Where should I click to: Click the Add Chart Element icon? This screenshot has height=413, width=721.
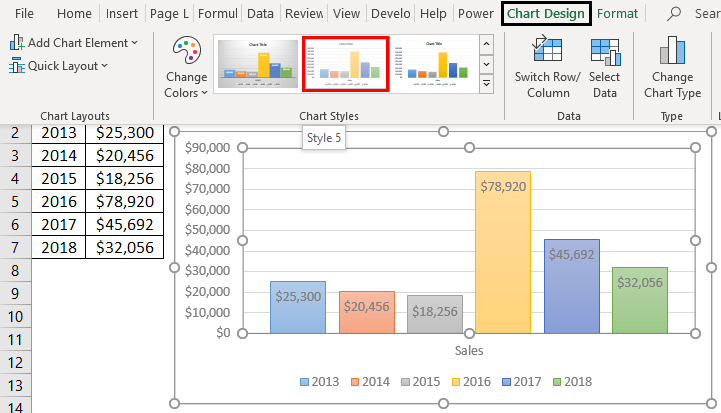click(18, 43)
